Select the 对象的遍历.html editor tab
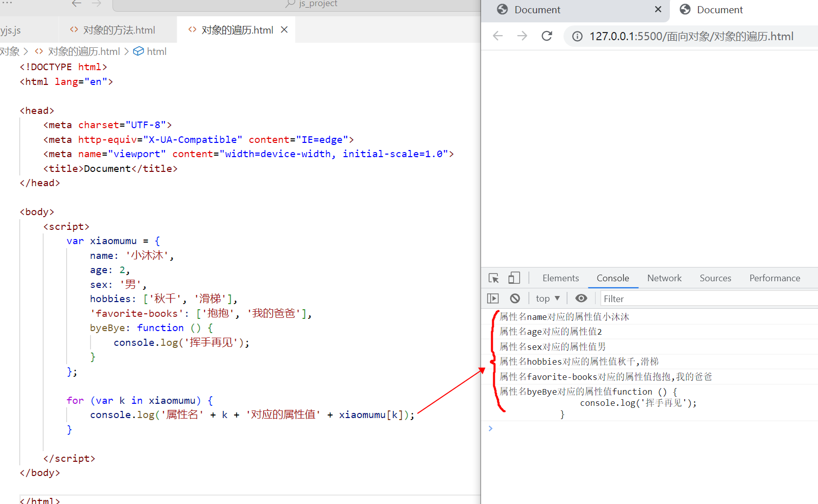Image resolution: width=818 pixels, height=504 pixels. pyautogui.click(x=237, y=30)
